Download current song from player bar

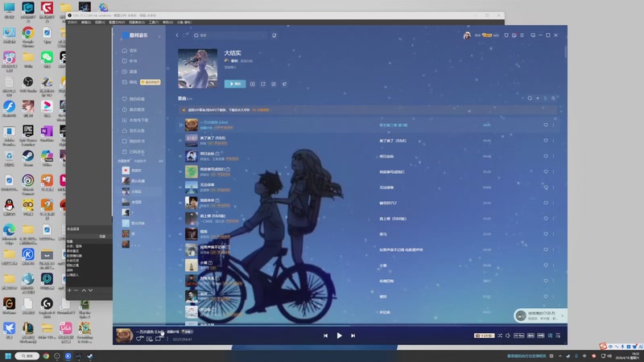point(150,339)
